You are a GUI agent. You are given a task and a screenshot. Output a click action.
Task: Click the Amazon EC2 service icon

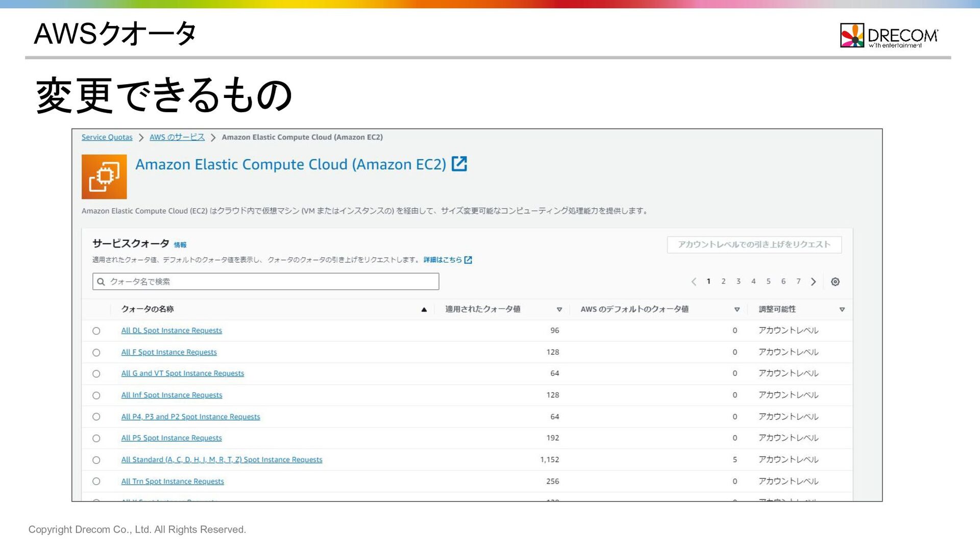[x=104, y=177]
